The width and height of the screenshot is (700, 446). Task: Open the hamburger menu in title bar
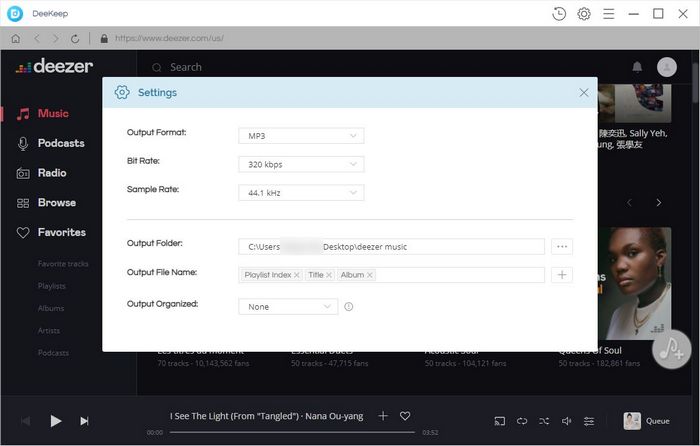(608, 14)
